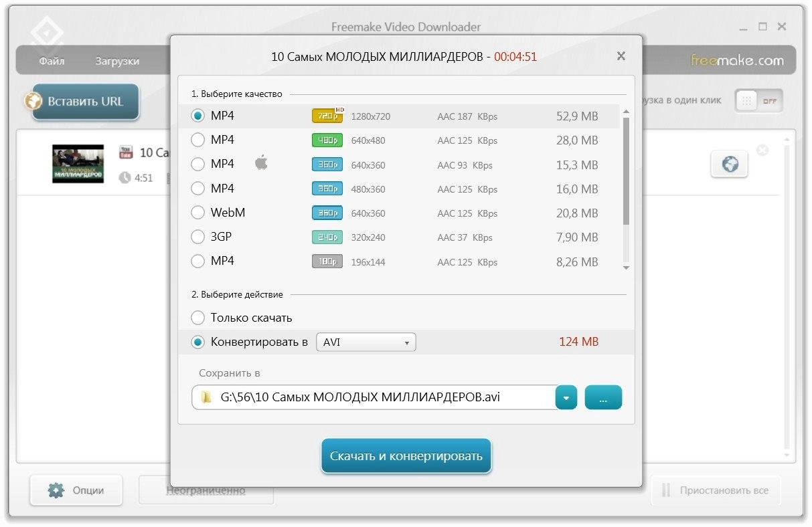Click the 360p badge on Apple MP4 row
Image resolution: width=812 pixels, height=527 pixels.
327,165
